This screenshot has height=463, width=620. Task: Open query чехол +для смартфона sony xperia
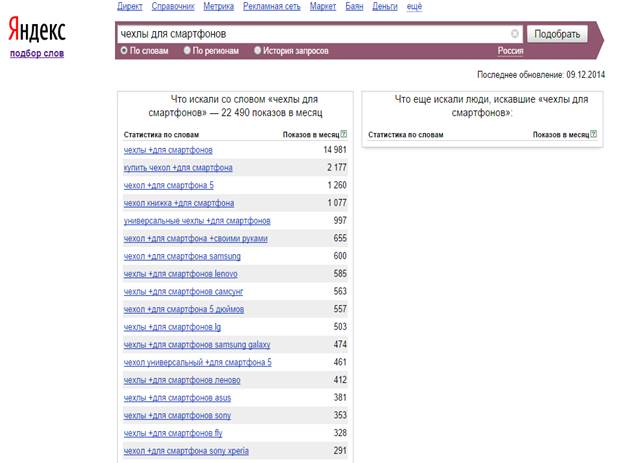point(186,451)
